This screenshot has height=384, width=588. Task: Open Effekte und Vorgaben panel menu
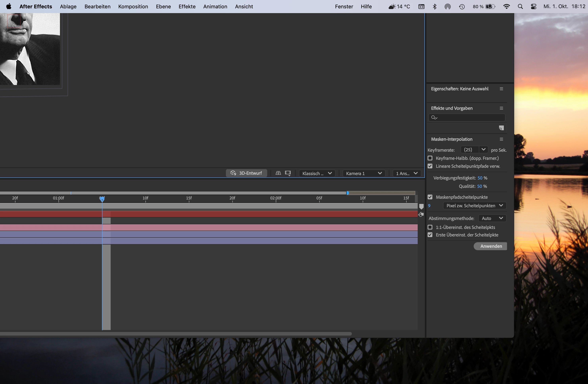point(501,108)
